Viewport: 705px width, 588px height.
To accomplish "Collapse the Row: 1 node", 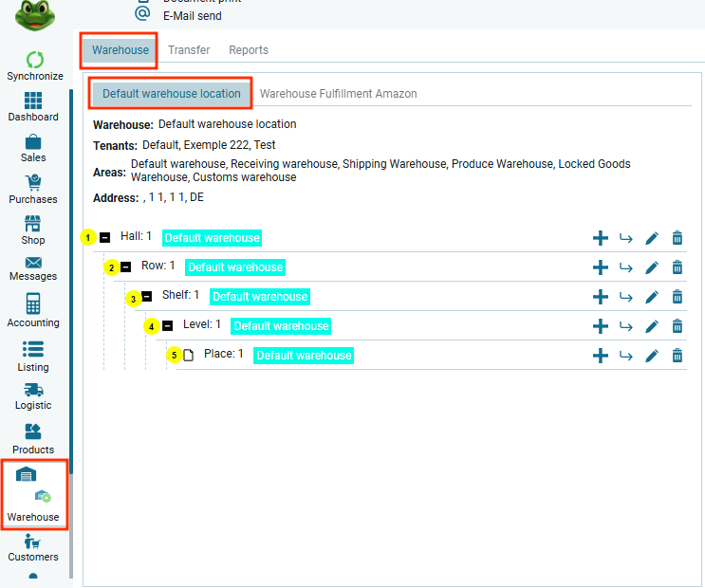I will click(126, 267).
